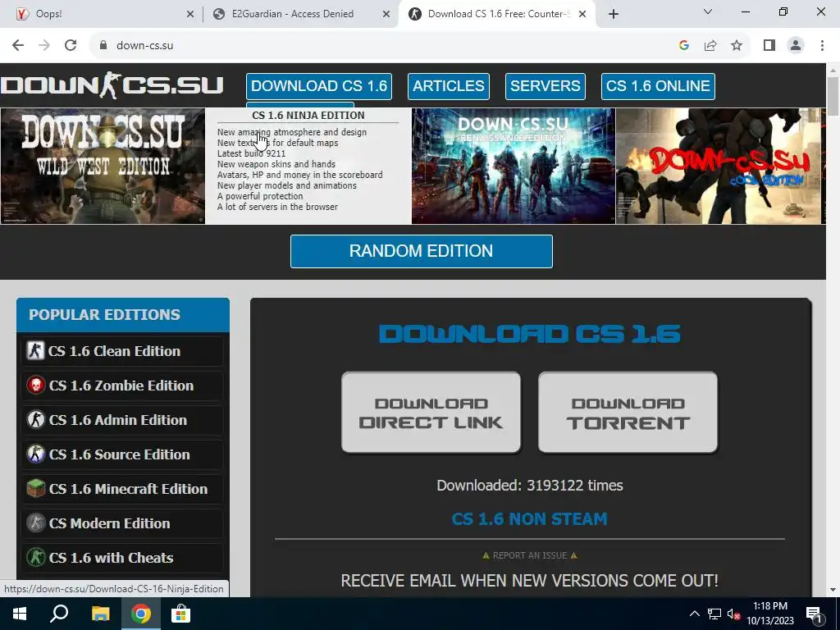Switch to the Oops! tab
The width and height of the screenshot is (840, 630).
102,15
